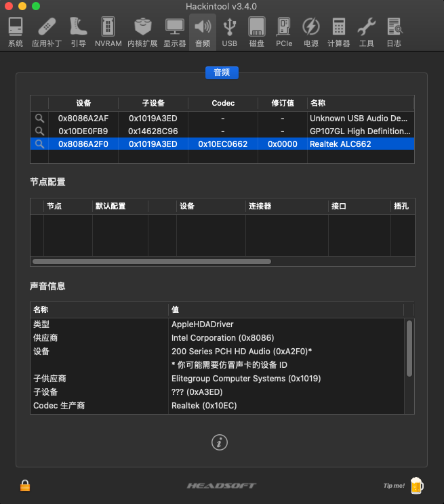This screenshot has height=504, width=444.
Task: Open the USB toolbar section
Action: click(x=229, y=32)
